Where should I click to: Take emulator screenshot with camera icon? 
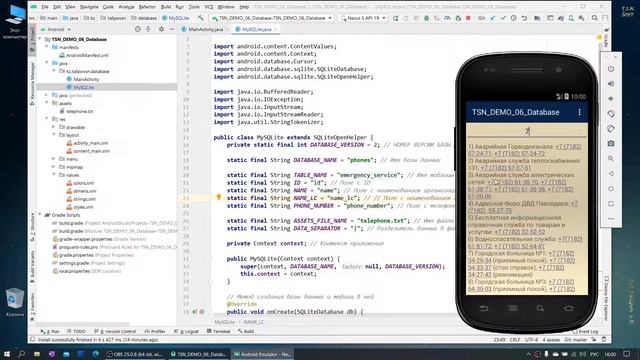611,144
